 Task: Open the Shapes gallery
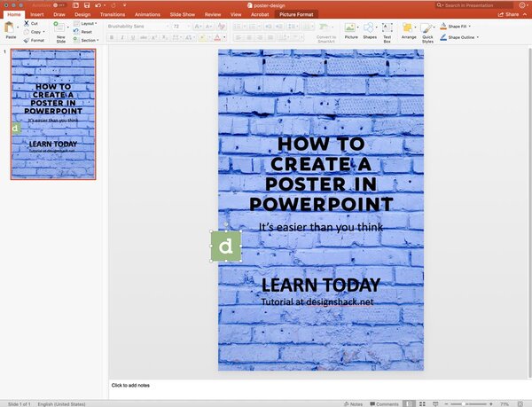(x=370, y=28)
